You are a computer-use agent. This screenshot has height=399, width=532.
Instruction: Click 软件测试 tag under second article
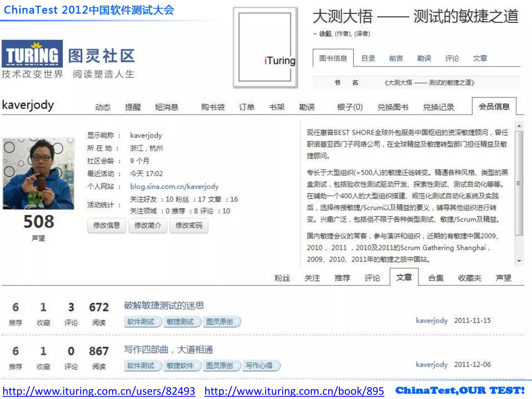click(142, 365)
